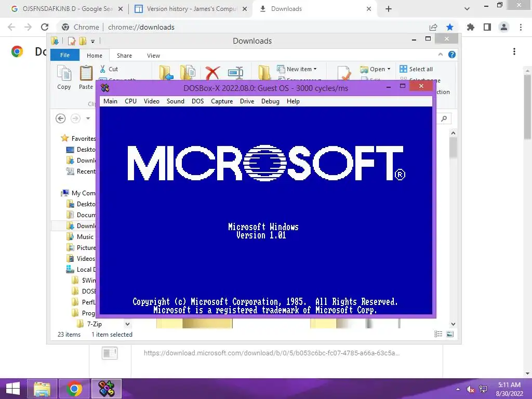Image resolution: width=532 pixels, height=399 pixels.
Task: Select Recent places under Favorites
Action: coord(81,171)
